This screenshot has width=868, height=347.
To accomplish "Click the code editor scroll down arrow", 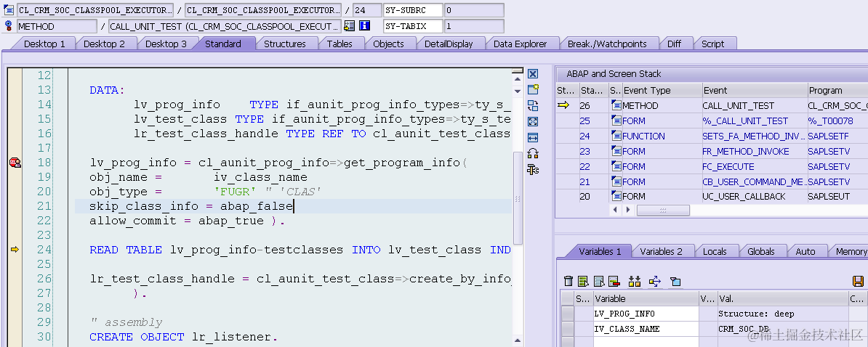I will pos(518,91).
